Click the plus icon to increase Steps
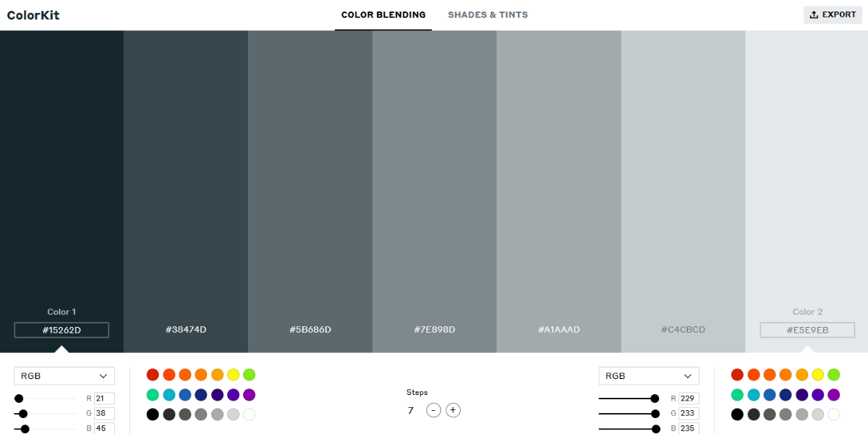The height and width of the screenshot is (434, 868). click(453, 410)
